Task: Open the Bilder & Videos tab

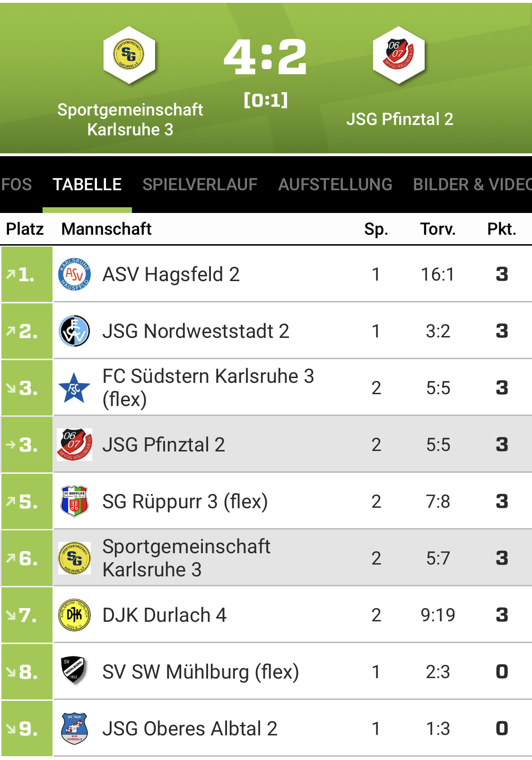Action: click(471, 185)
